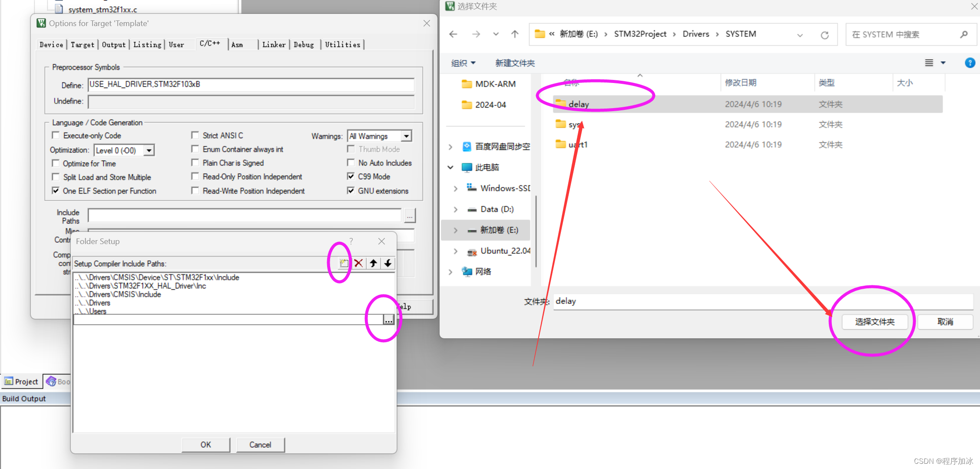Viewport: 980px width, 469px height.
Task: Toggle One ELF Section per Function
Action: coord(56,191)
